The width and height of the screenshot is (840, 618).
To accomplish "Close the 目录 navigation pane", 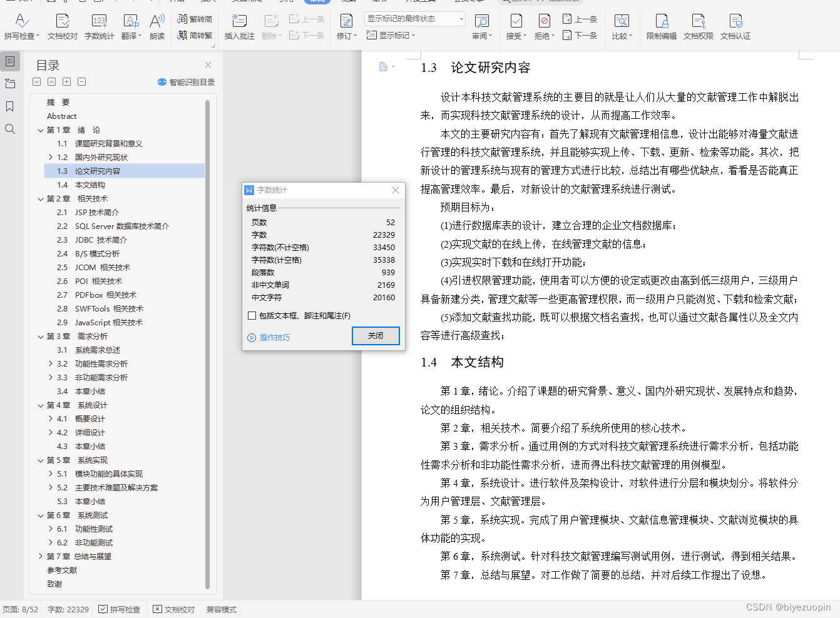I will pyautogui.click(x=208, y=65).
